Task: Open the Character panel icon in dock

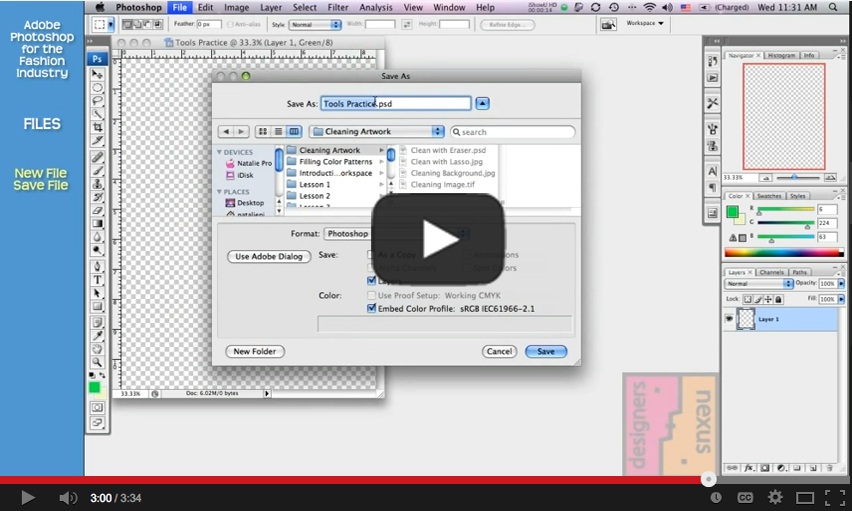Action: click(x=712, y=172)
